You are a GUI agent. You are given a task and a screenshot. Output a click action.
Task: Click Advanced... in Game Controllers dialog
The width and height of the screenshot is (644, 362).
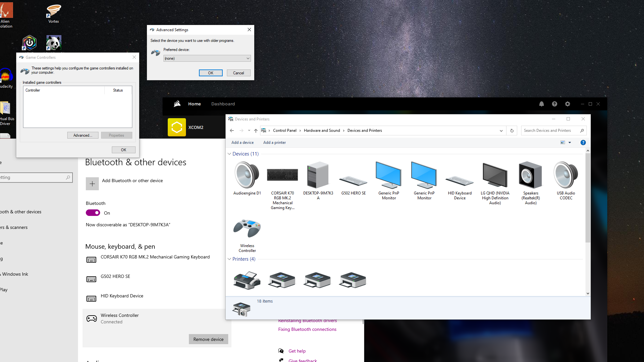83,135
